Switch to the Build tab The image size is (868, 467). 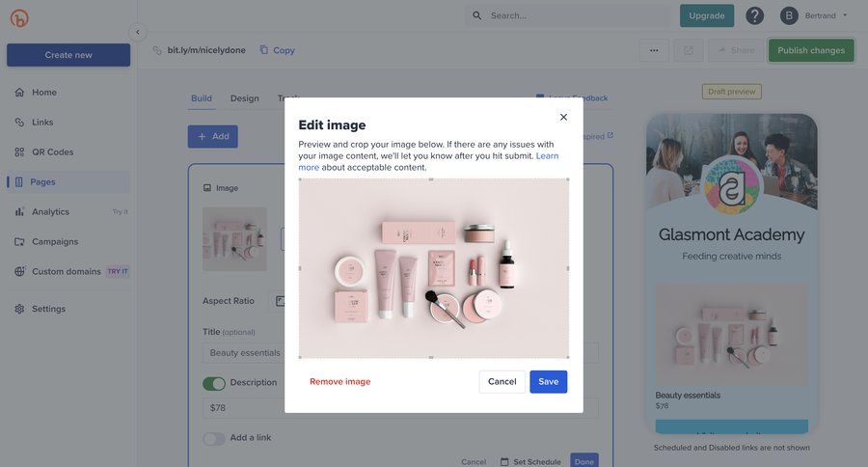pos(202,98)
